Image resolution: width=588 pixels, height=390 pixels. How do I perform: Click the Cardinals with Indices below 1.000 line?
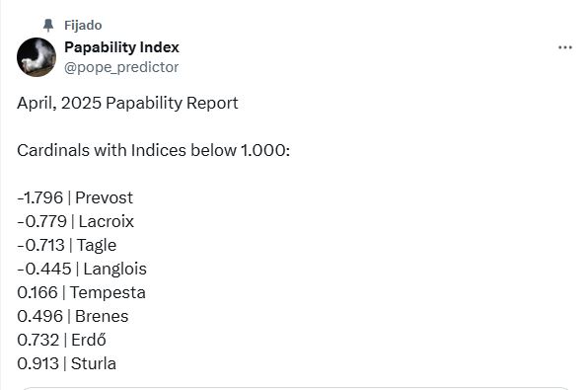tap(153, 150)
